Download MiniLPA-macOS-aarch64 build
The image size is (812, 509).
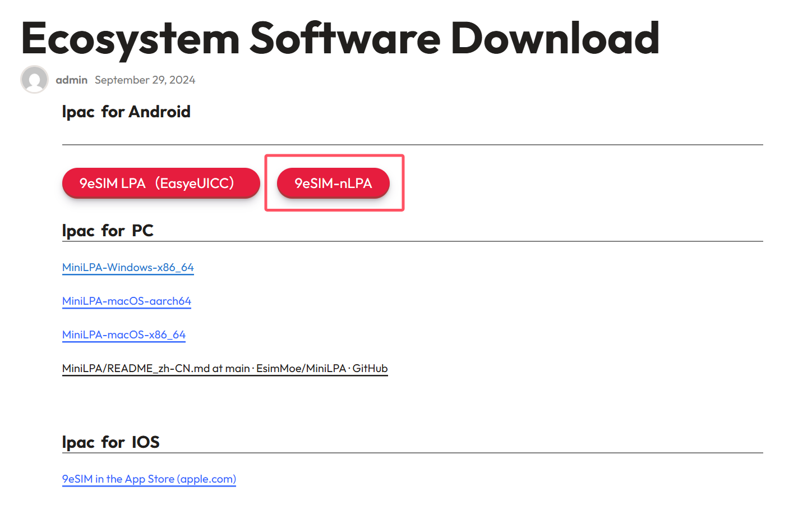click(x=127, y=301)
